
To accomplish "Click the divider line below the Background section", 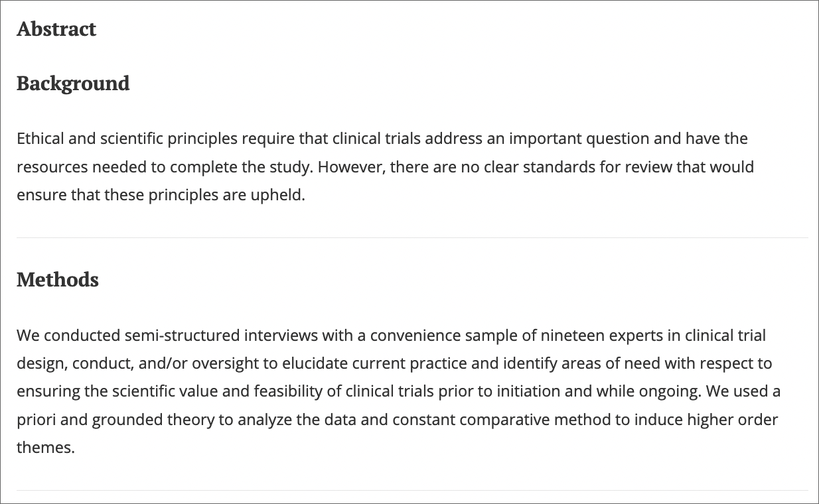I will pos(412,237).
